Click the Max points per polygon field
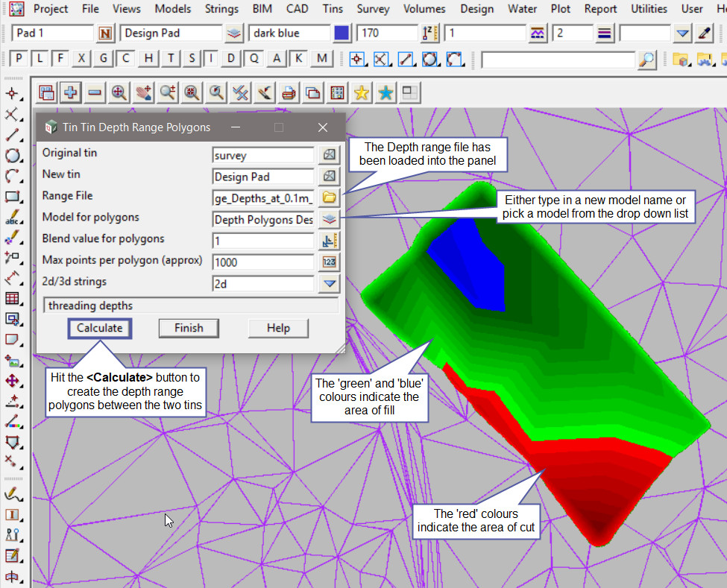Viewport: 727px width, 588px height. (263, 262)
